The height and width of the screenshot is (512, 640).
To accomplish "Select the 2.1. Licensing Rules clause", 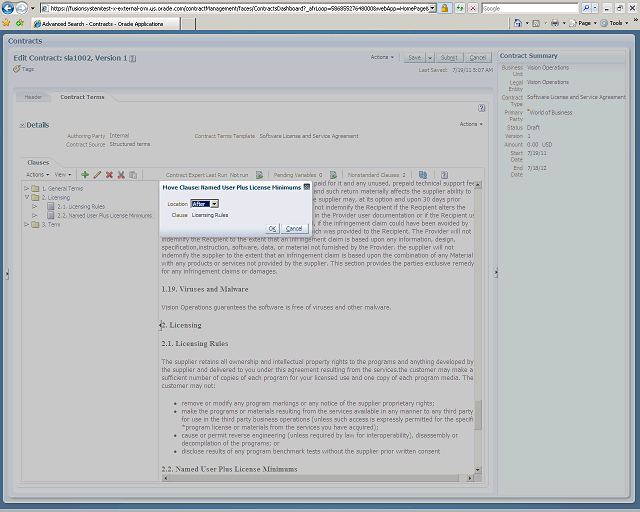I will point(81,206).
